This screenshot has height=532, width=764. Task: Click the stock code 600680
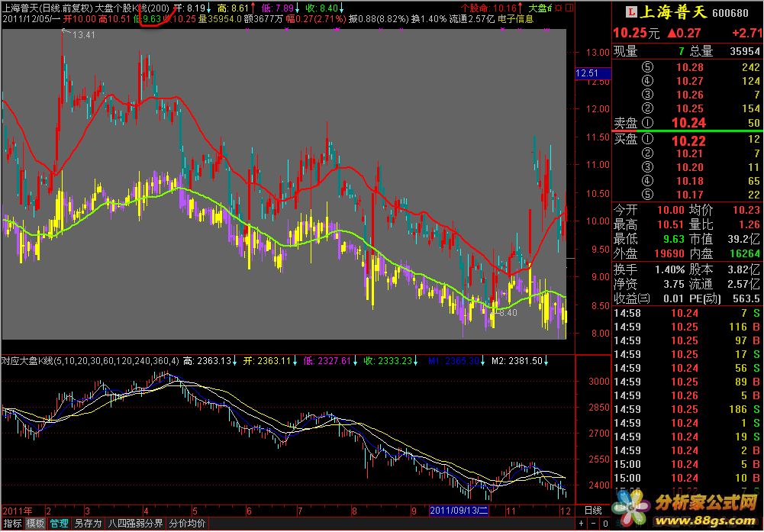tap(730, 13)
